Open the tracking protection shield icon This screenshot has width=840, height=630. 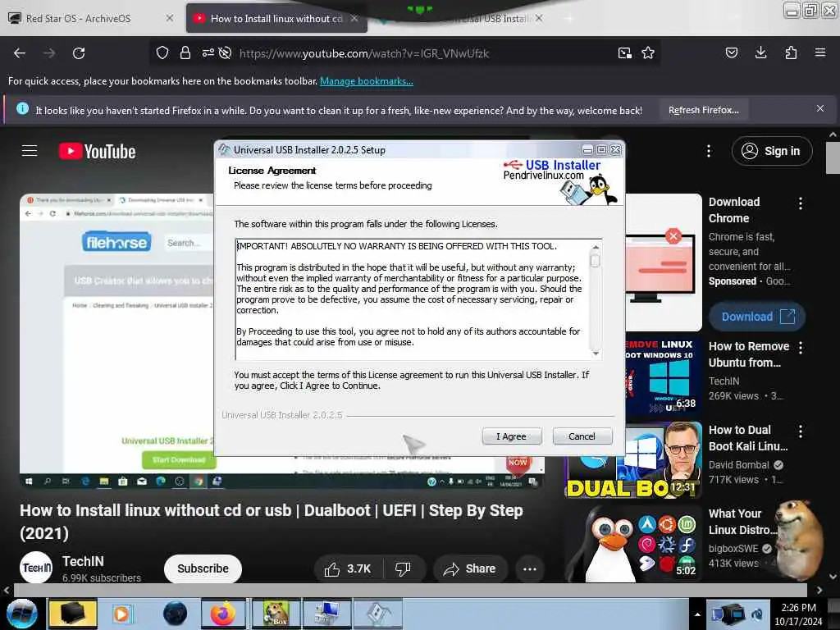click(x=162, y=53)
